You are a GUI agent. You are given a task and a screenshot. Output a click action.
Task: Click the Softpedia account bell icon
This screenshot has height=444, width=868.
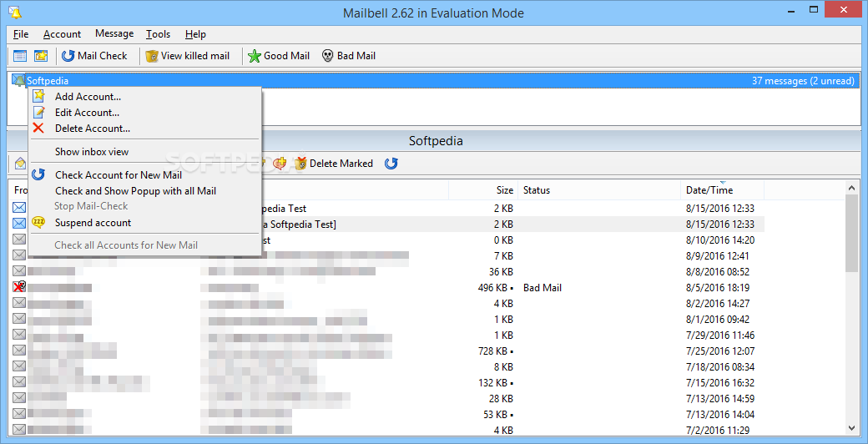click(18, 80)
